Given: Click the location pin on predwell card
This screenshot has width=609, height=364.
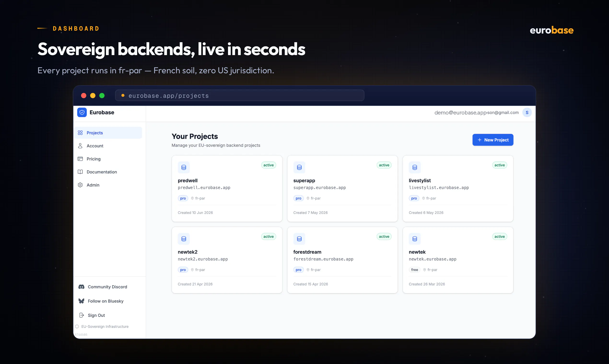Looking at the screenshot, I should (192, 198).
